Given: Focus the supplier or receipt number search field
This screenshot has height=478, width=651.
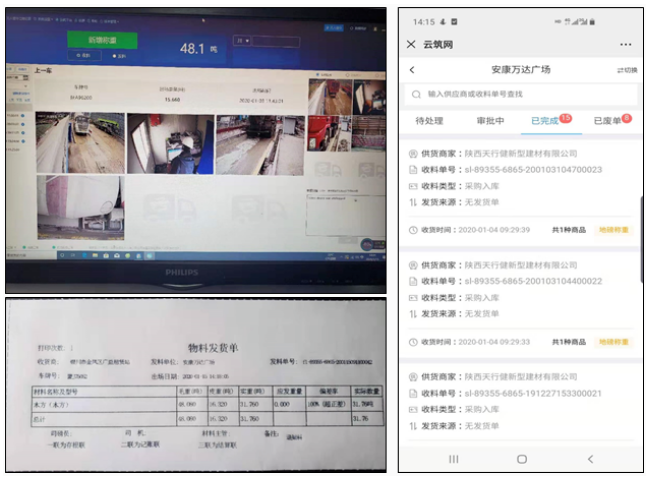Looking at the screenshot, I should 521,94.
